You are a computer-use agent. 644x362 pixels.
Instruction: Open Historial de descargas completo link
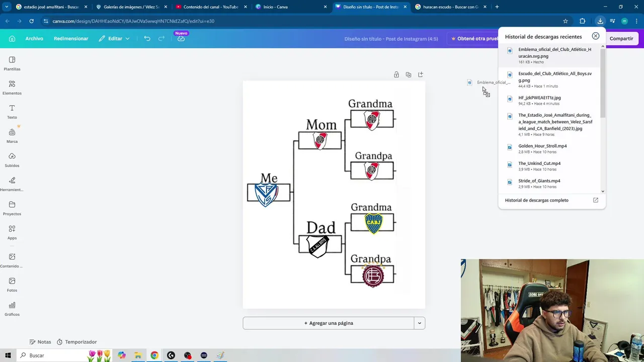[551, 200]
